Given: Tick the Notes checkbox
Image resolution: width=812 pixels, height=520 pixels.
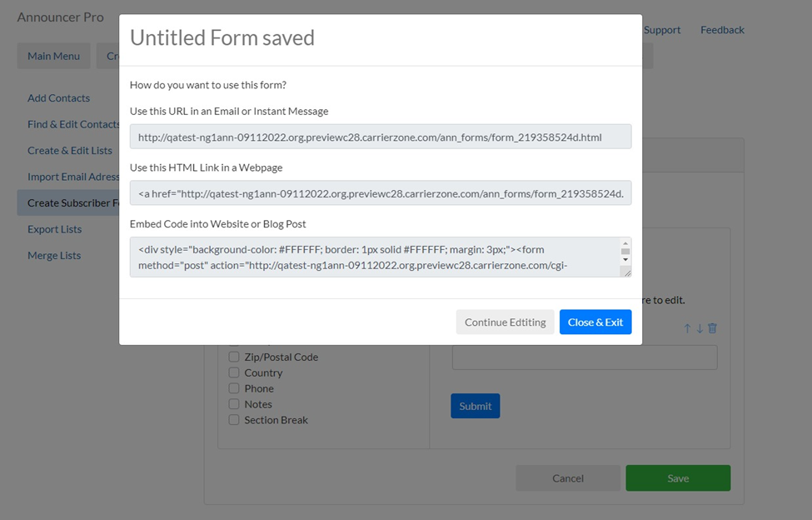Looking at the screenshot, I should click(234, 404).
